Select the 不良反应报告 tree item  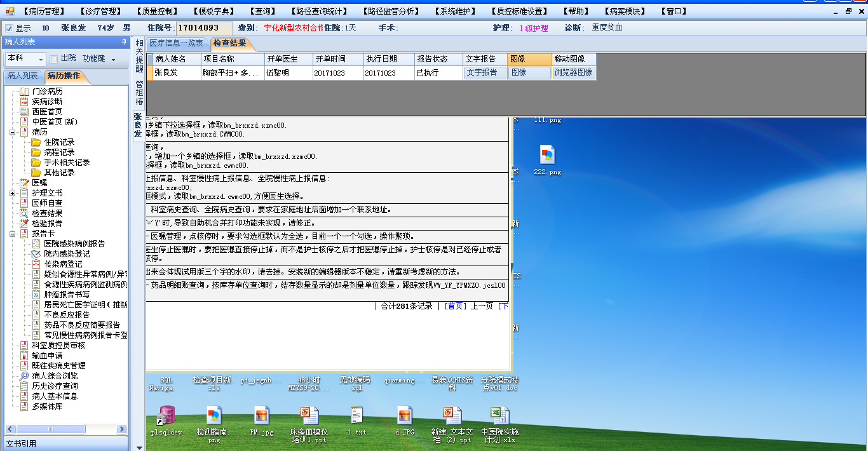(x=67, y=315)
